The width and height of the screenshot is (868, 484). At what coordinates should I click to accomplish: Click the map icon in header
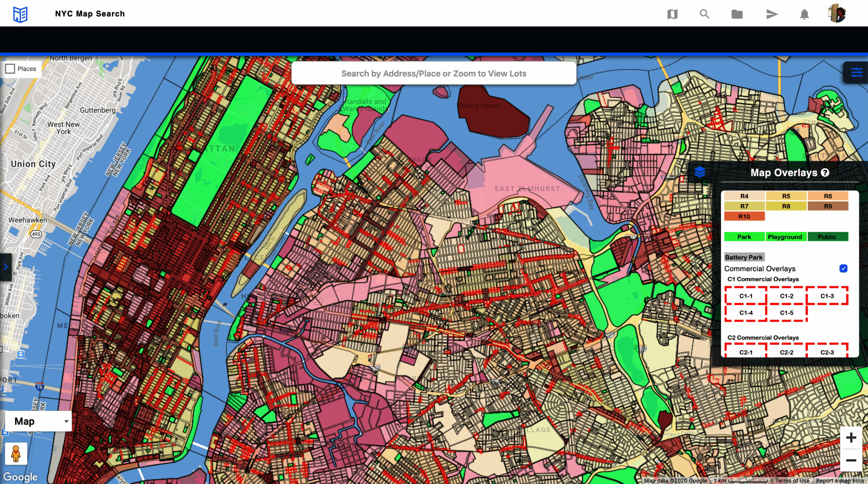coord(672,14)
